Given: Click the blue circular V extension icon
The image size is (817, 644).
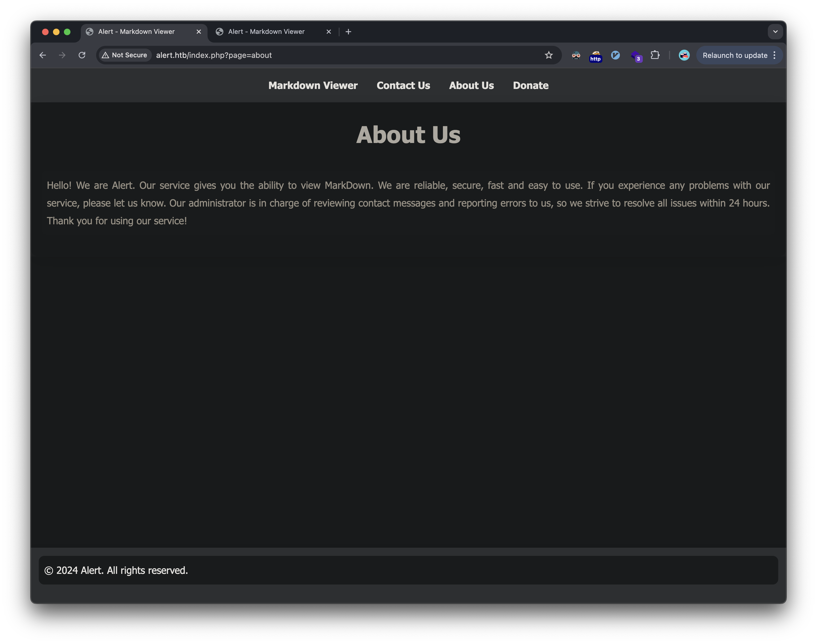Looking at the screenshot, I should (x=615, y=55).
